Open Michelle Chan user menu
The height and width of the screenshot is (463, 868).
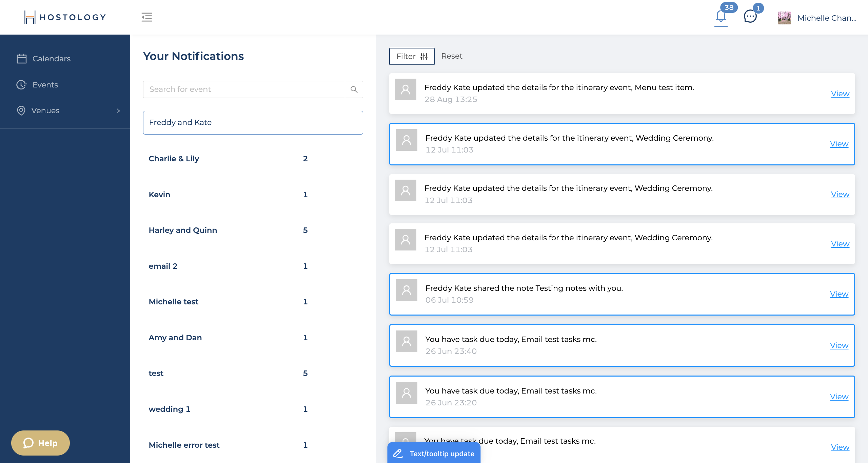click(x=827, y=18)
